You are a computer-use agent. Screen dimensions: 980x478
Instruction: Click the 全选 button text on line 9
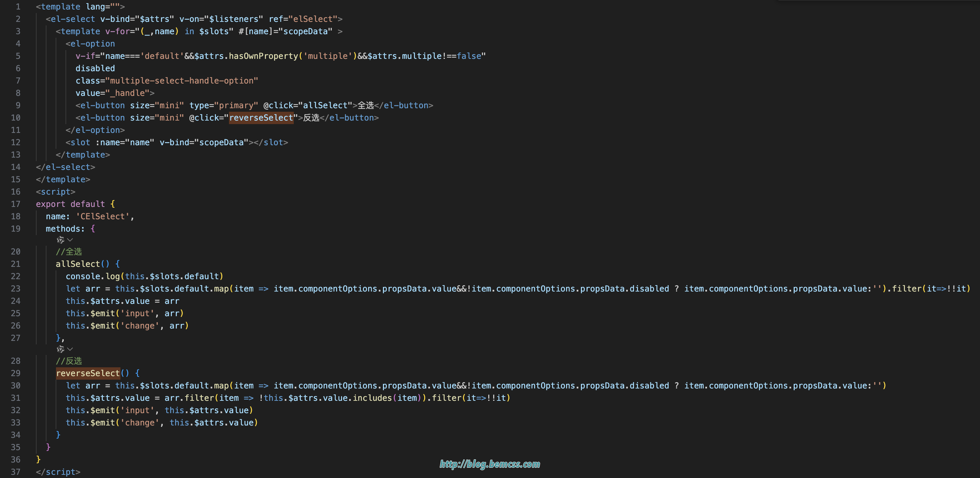pos(366,105)
